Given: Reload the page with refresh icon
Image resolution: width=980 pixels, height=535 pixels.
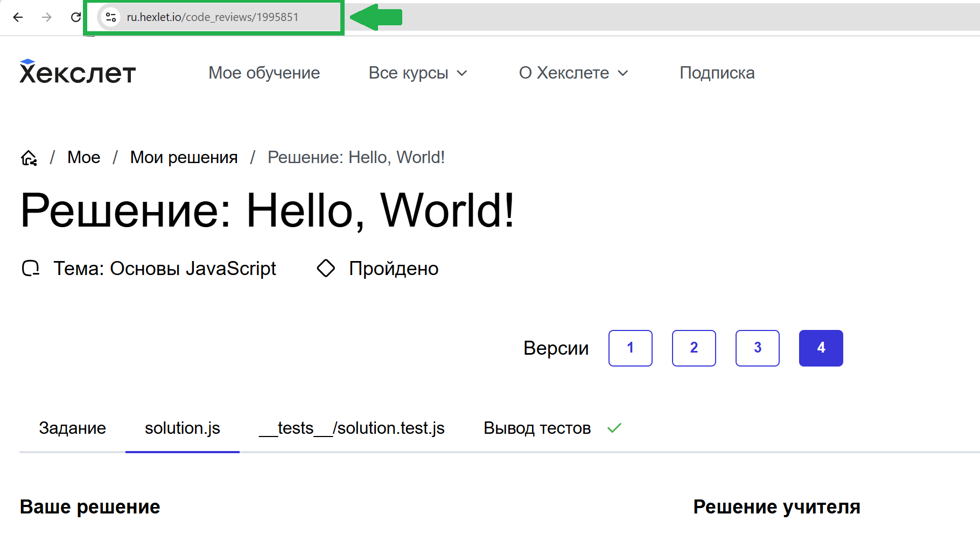Looking at the screenshot, I should (76, 17).
